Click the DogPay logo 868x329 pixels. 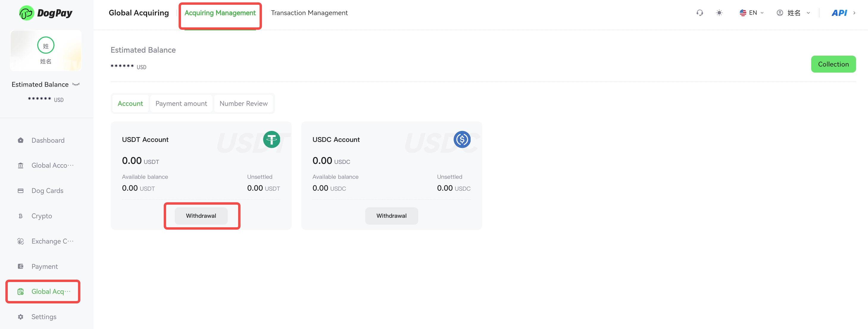(x=46, y=13)
